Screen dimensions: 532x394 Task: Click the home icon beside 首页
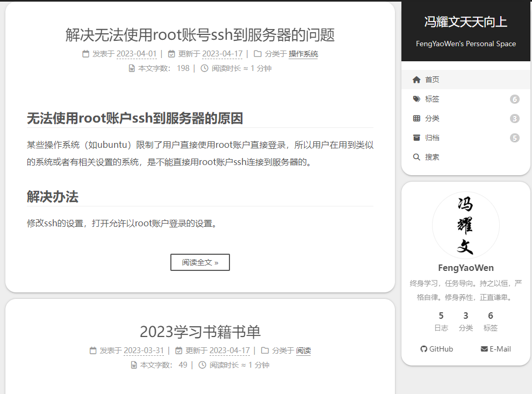coord(416,80)
